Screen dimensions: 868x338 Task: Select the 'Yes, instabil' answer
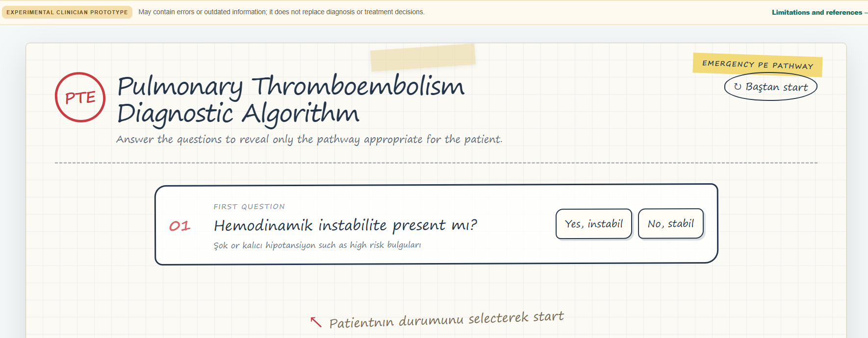[594, 224]
